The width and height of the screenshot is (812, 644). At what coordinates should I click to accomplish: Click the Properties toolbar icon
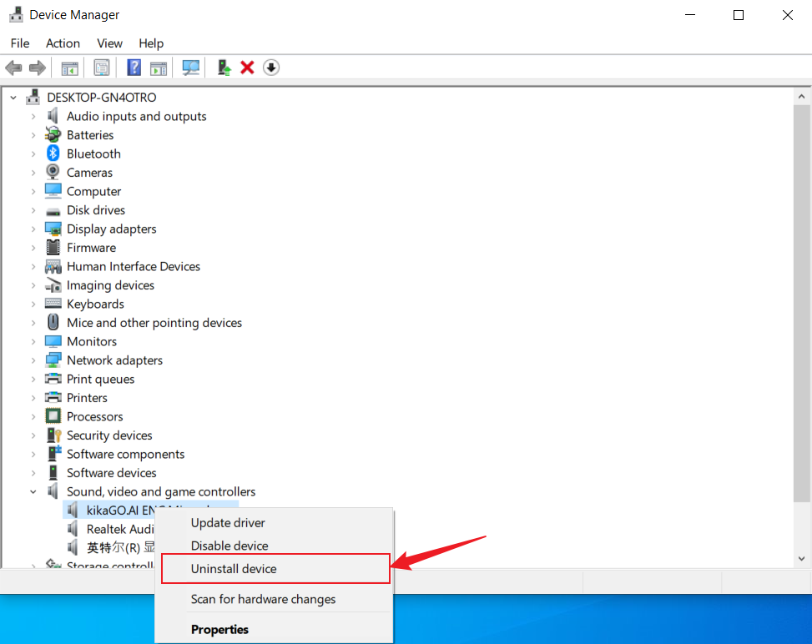pos(102,68)
